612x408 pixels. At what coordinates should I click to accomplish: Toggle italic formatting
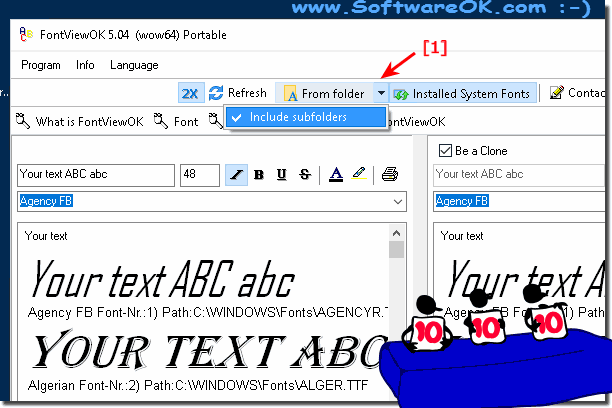click(236, 175)
